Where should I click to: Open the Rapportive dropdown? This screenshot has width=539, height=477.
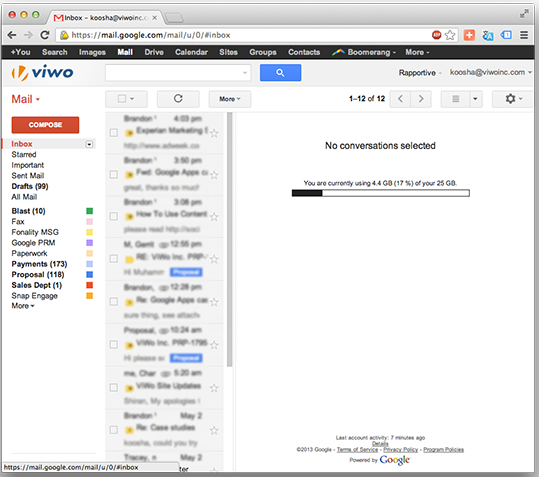point(420,73)
